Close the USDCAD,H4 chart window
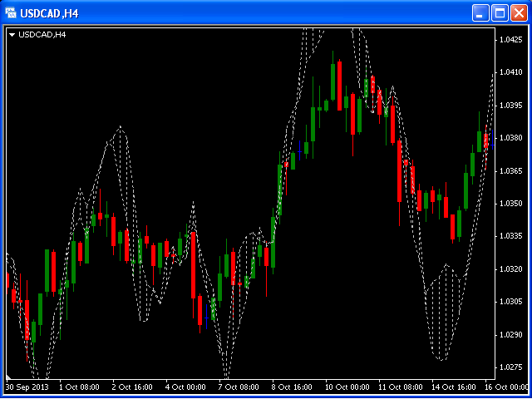Image resolution: width=532 pixels, height=399 pixels. pos(519,13)
